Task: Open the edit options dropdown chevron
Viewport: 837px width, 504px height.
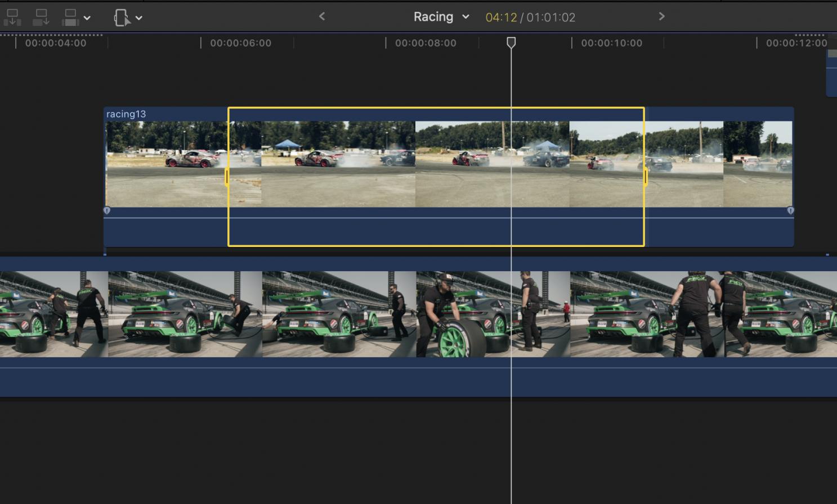Action: click(87, 18)
